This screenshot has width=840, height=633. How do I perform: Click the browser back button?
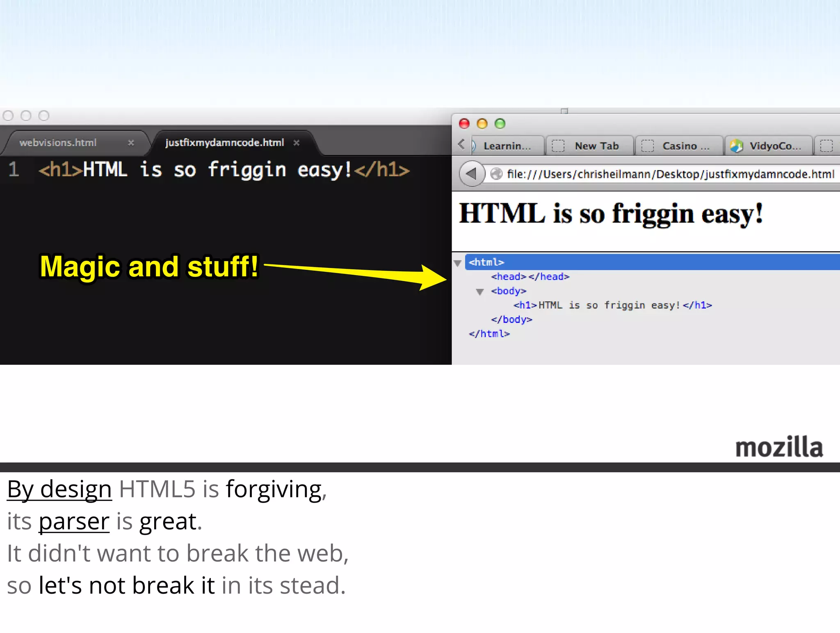(471, 174)
